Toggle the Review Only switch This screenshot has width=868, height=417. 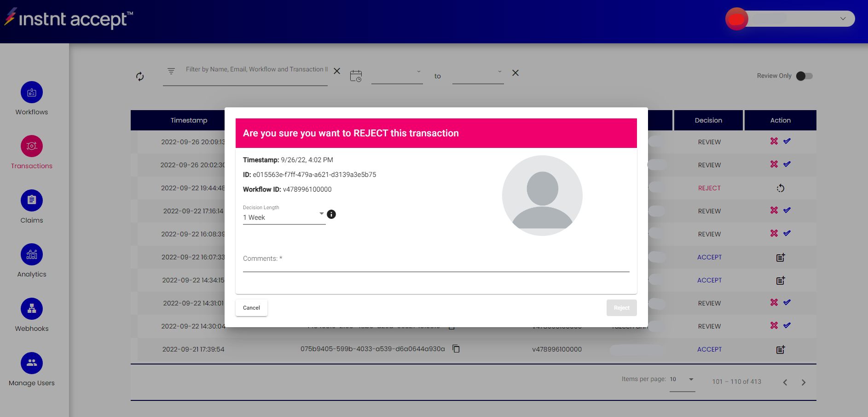pos(804,76)
